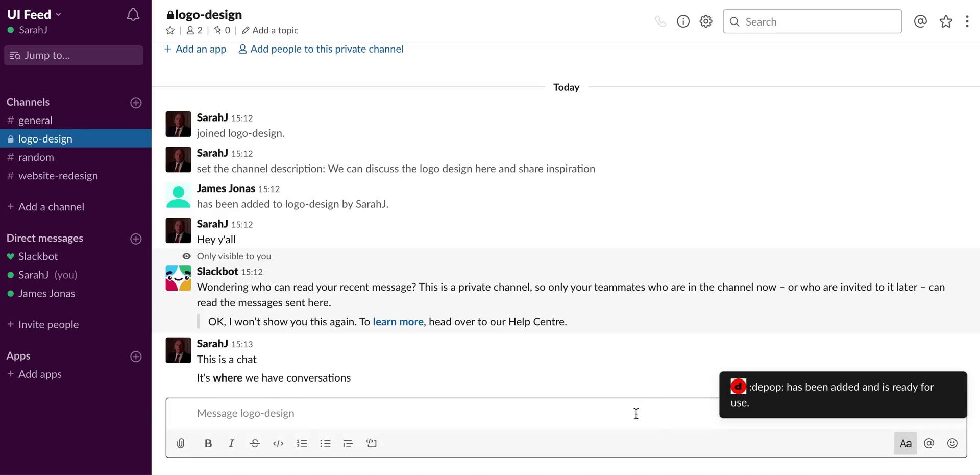Star the logo-design channel in header

click(170, 30)
